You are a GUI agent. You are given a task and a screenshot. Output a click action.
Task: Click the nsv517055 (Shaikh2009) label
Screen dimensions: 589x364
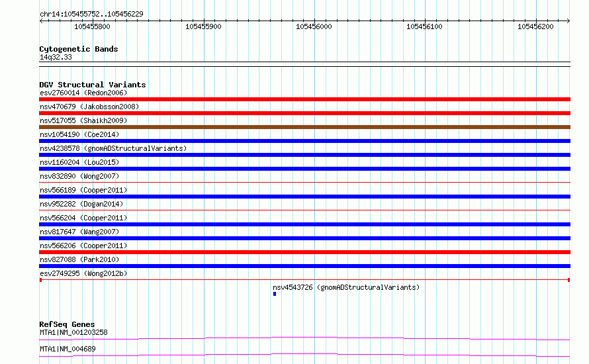point(83,120)
